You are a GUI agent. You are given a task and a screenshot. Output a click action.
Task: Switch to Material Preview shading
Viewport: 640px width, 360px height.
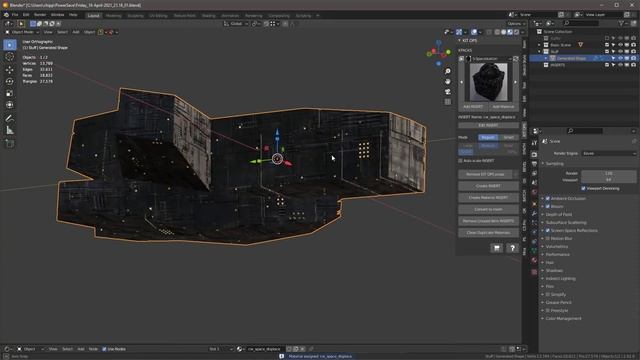click(510, 32)
